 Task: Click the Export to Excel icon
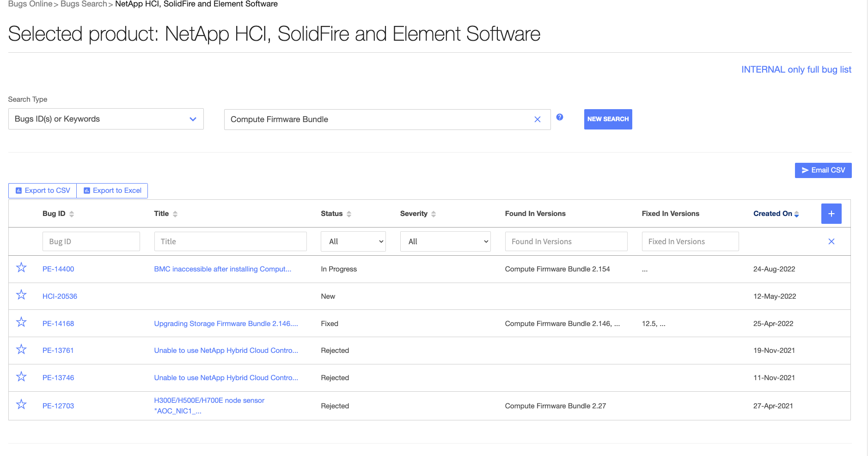pyautogui.click(x=86, y=190)
